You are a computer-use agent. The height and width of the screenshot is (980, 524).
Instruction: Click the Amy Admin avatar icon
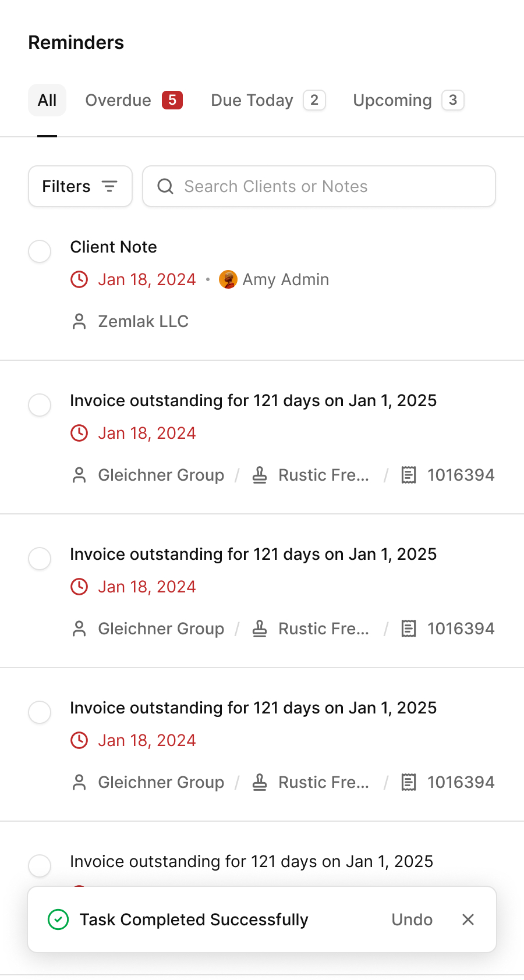point(228,280)
